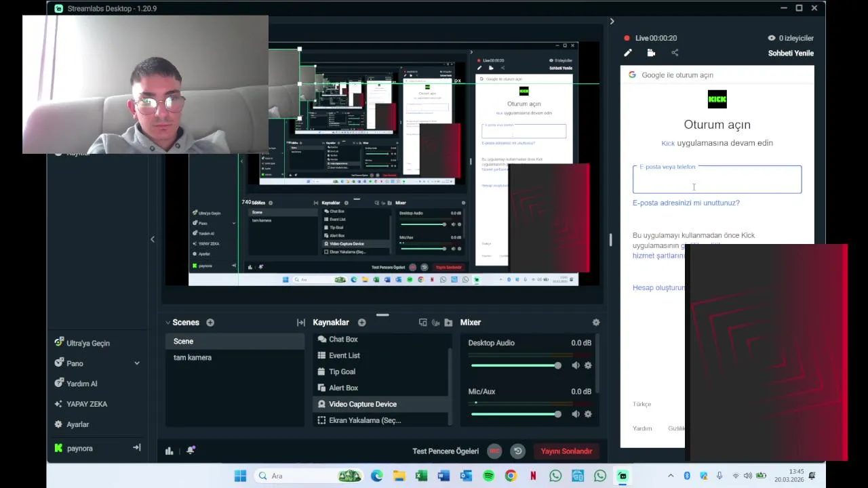This screenshot has width=868, height=488.
Task: Open notifications bell icon
Action: tap(191, 450)
